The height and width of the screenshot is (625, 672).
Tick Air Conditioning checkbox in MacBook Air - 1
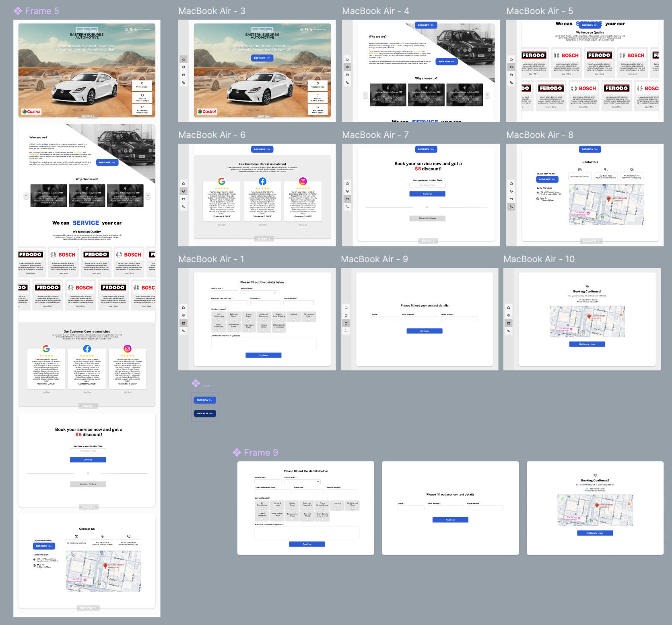click(x=219, y=319)
